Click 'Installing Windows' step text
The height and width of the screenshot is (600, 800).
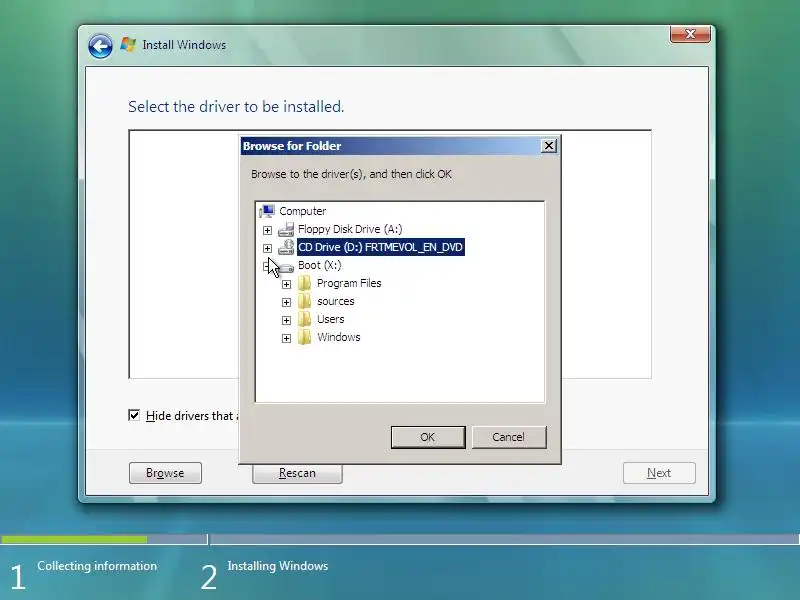click(278, 566)
